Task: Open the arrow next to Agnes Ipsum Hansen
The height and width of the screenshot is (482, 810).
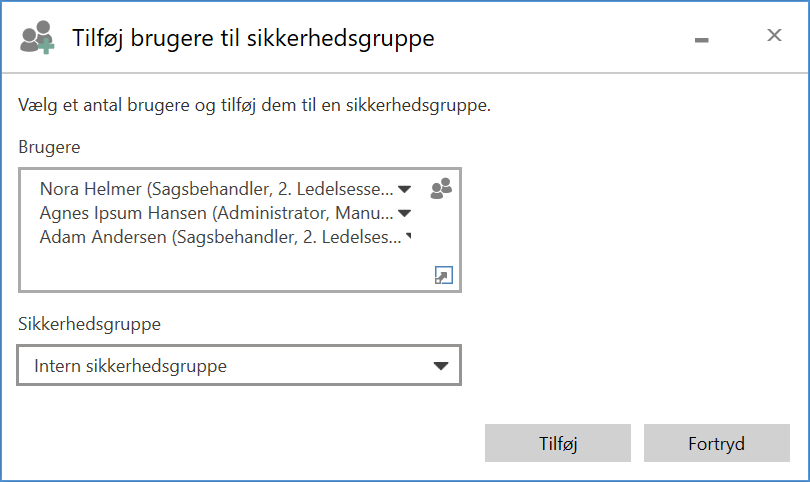Action: pos(405,212)
